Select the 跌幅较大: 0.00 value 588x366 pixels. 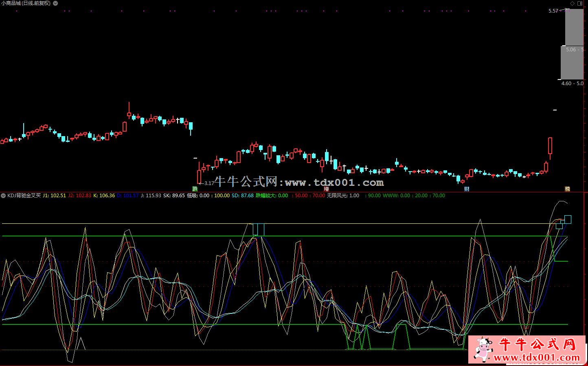click(x=272, y=196)
